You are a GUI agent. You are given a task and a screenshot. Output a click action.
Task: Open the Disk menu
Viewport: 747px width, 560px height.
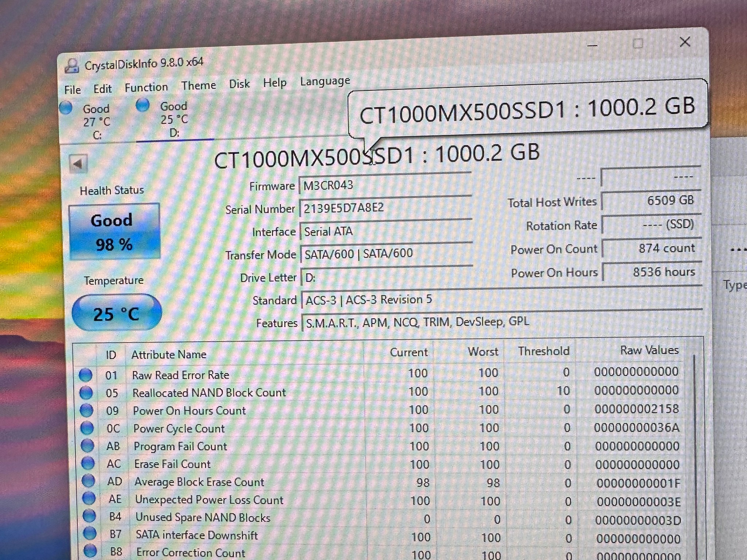coord(239,84)
